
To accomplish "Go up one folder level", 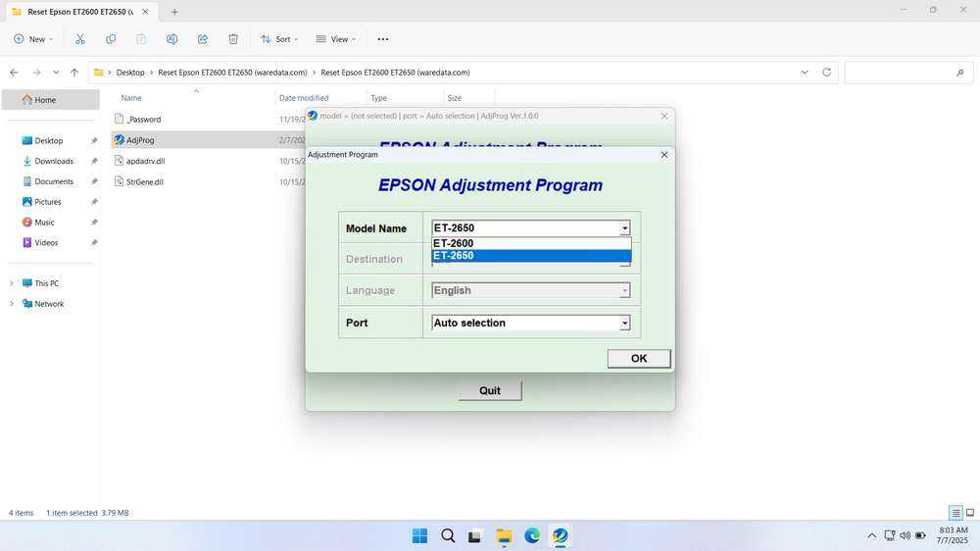I will (74, 73).
